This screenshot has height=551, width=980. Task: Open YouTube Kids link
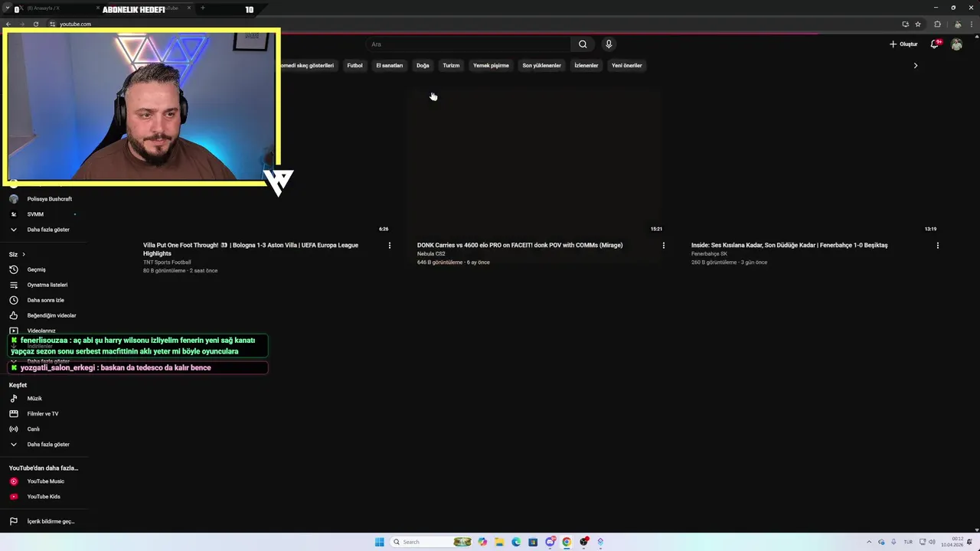(44, 497)
